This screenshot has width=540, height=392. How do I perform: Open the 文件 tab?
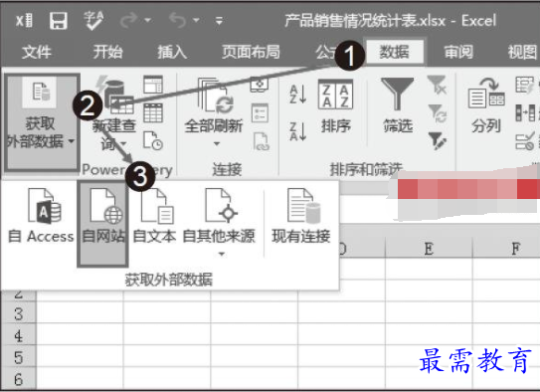[x=36, y=52]
